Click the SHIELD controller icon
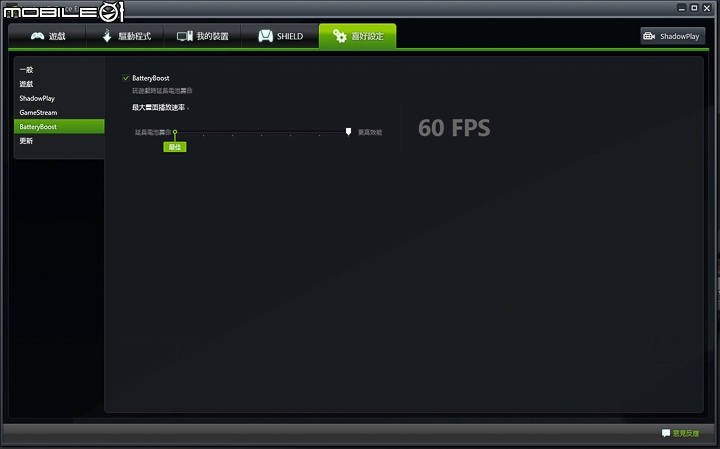 tap(265, 36)
